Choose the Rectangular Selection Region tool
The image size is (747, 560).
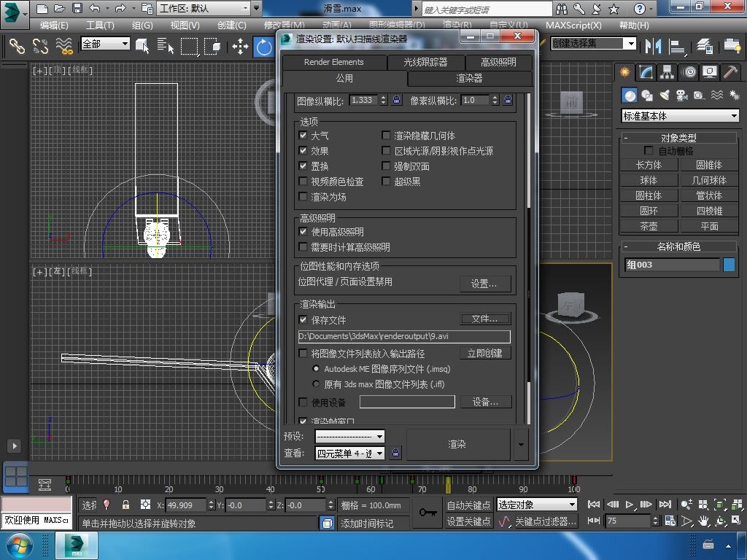coord(189,46)
